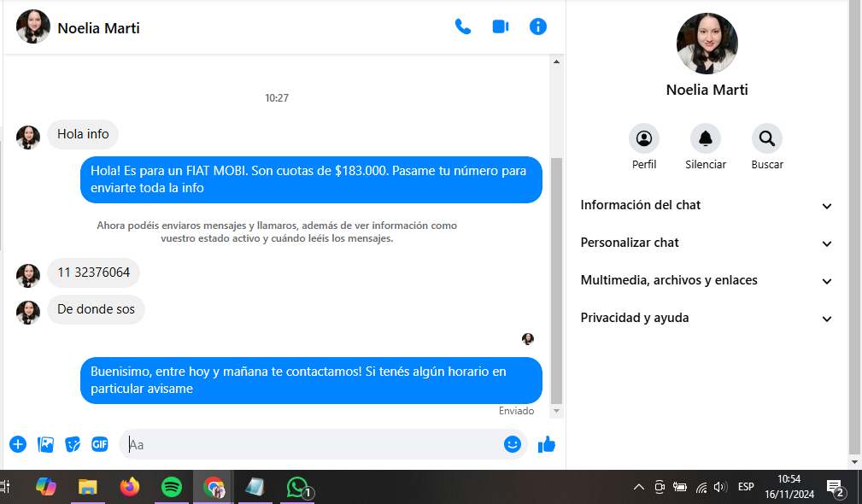Open Spotify from the taskbar
862x504 pixels.
pos(172,487)
